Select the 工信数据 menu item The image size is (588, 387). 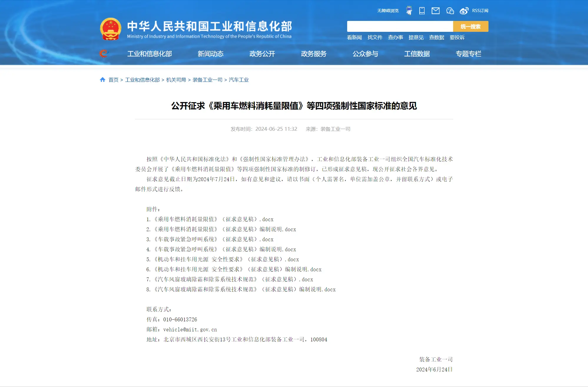tap(417, 54)
